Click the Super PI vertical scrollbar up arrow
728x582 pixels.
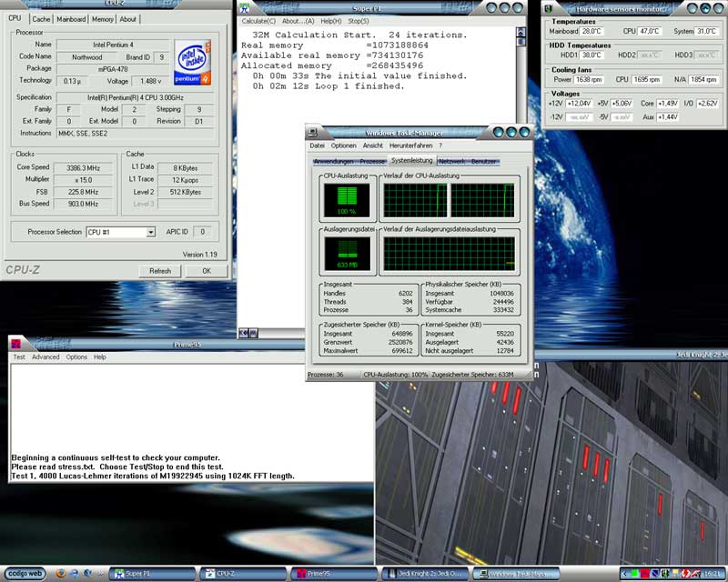tap(521, 32)
